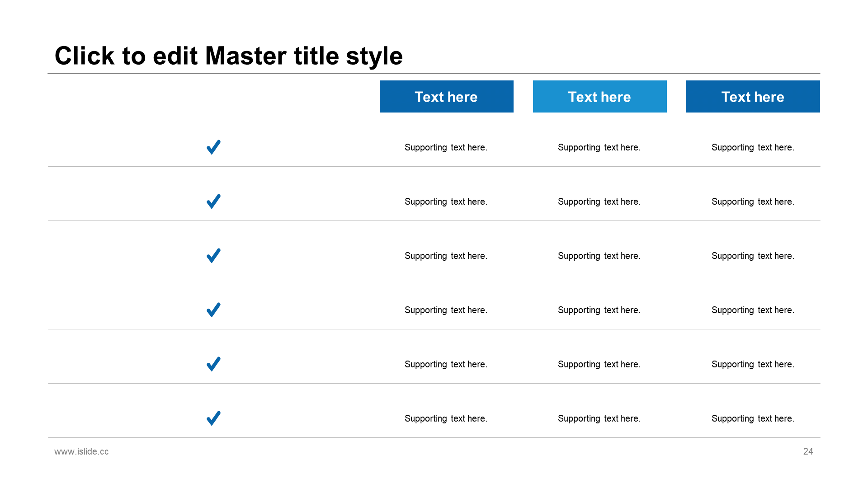The height and width of the screenshot is (488, 868).
Task: Select the checkmark icon in the second row
Action: (x=213, y=201)
